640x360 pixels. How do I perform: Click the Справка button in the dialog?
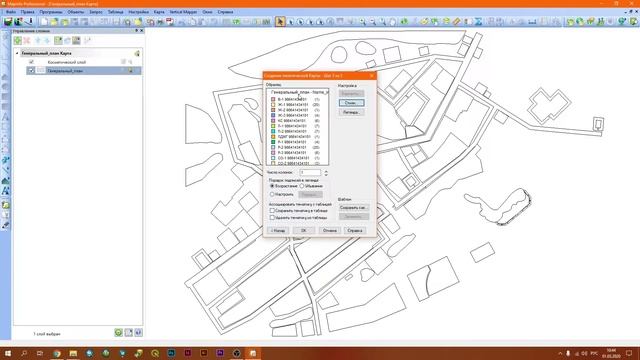click(355, 231)
